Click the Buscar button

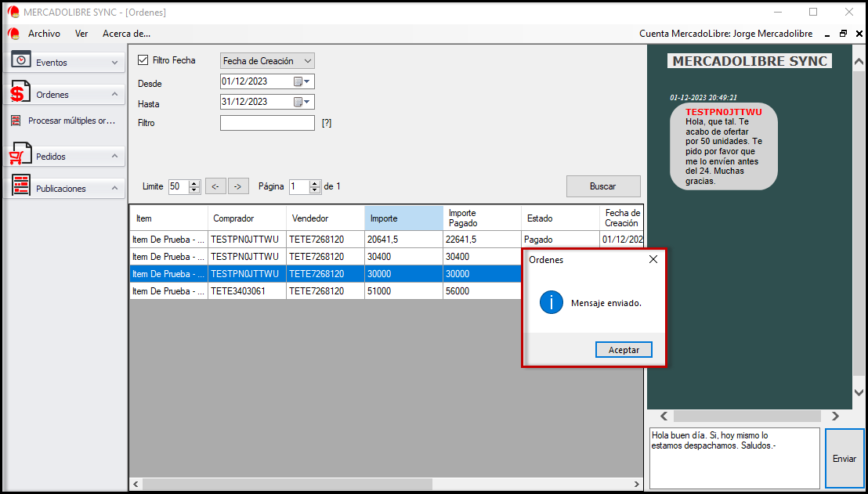603,186
